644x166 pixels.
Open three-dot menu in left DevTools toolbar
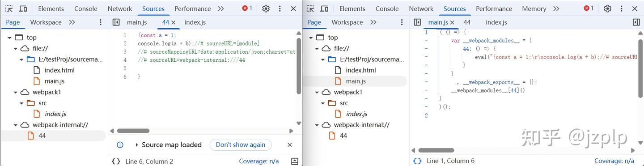point(280,9)
